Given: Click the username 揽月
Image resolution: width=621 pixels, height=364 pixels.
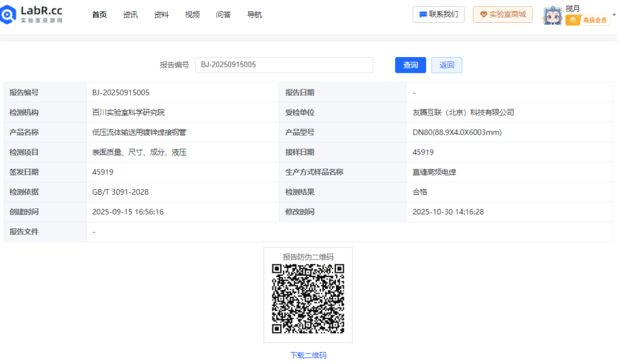Looking at the screenshot, I should 572,8.
